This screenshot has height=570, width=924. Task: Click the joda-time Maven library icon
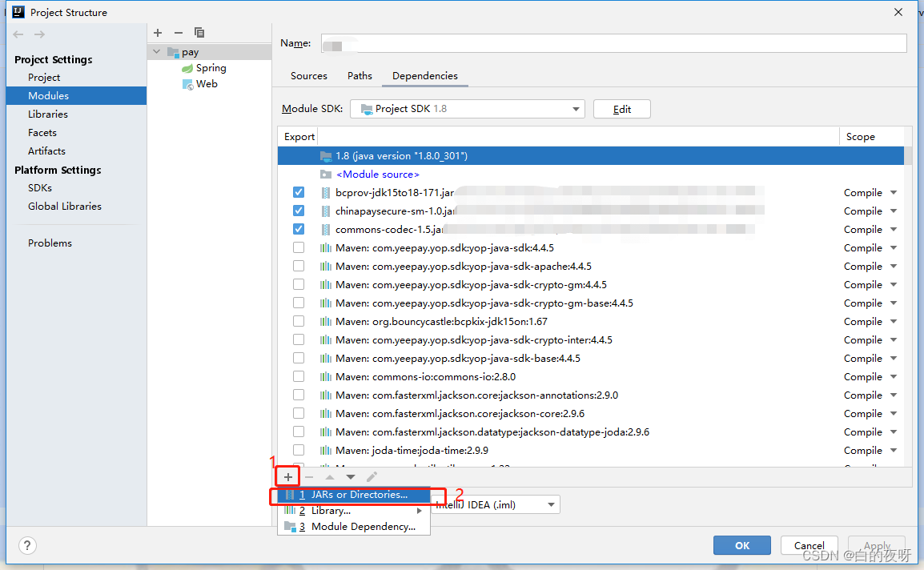coord(325,451)
